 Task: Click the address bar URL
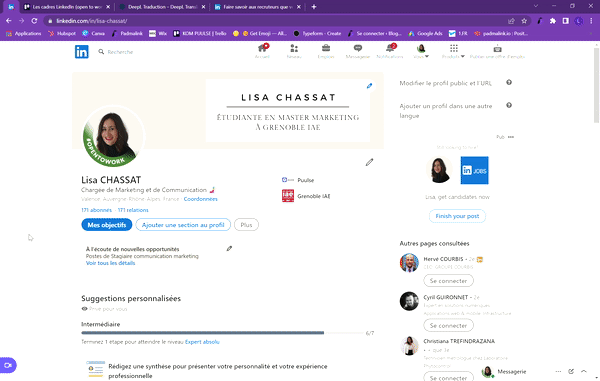[92, 21]
